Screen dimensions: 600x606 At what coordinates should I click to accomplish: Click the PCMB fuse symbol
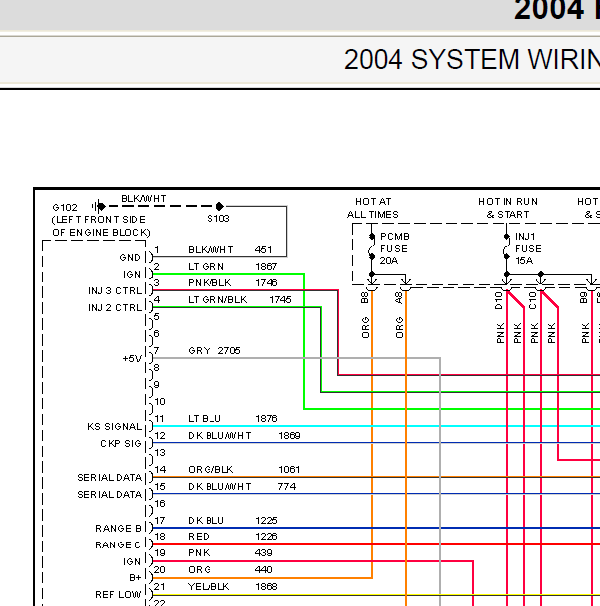tap(372, 247)
